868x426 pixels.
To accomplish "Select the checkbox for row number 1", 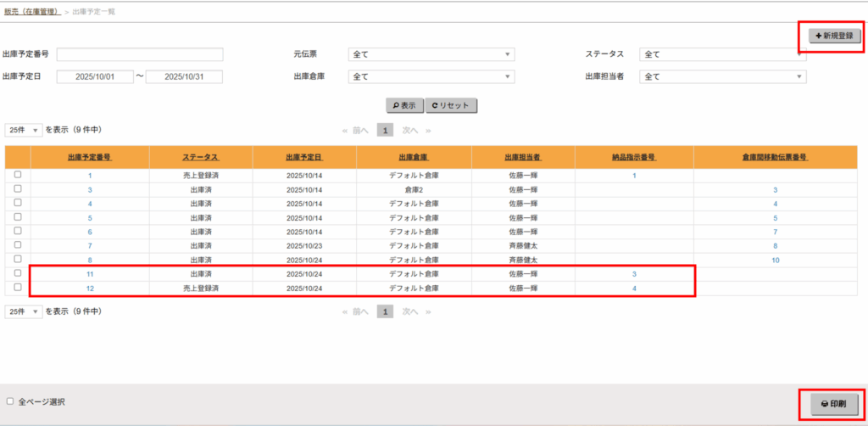I will click(18, 175).
